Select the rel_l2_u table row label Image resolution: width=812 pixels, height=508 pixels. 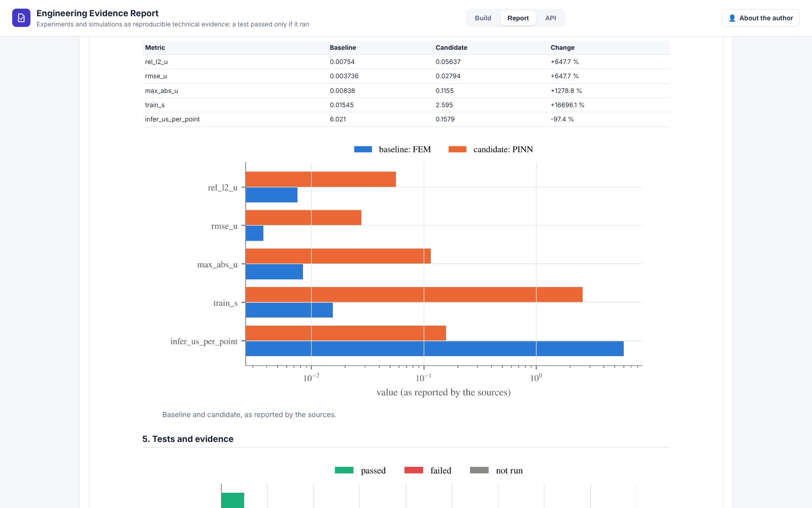(156, 61)
